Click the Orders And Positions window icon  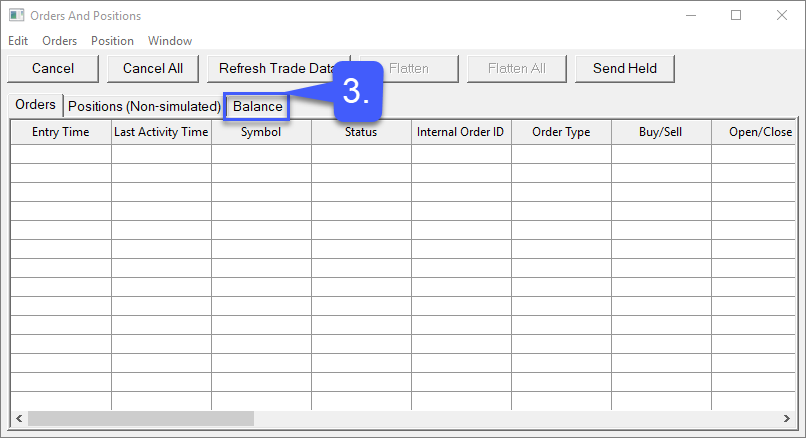point(16,15)
